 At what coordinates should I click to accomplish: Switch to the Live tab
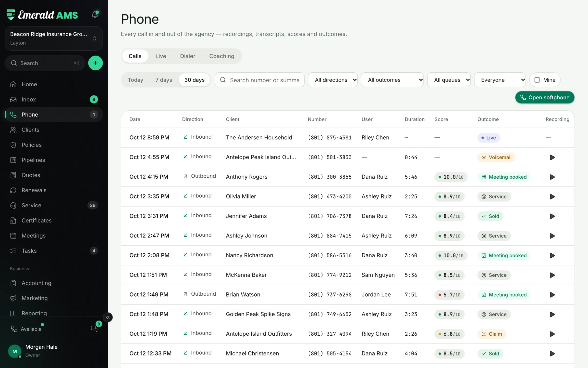pyautogui.click(x=161, y=56)
